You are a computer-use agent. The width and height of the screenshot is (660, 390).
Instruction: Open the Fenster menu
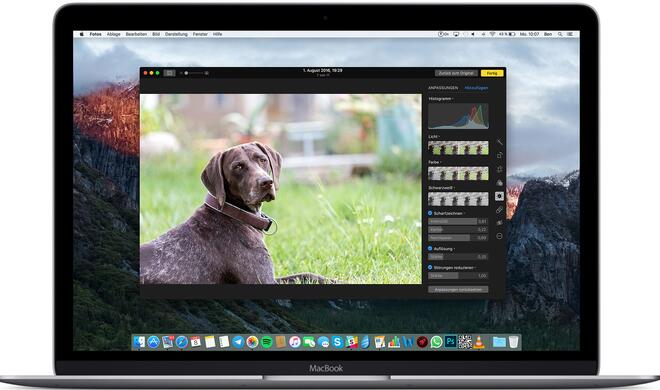point(200,34)
